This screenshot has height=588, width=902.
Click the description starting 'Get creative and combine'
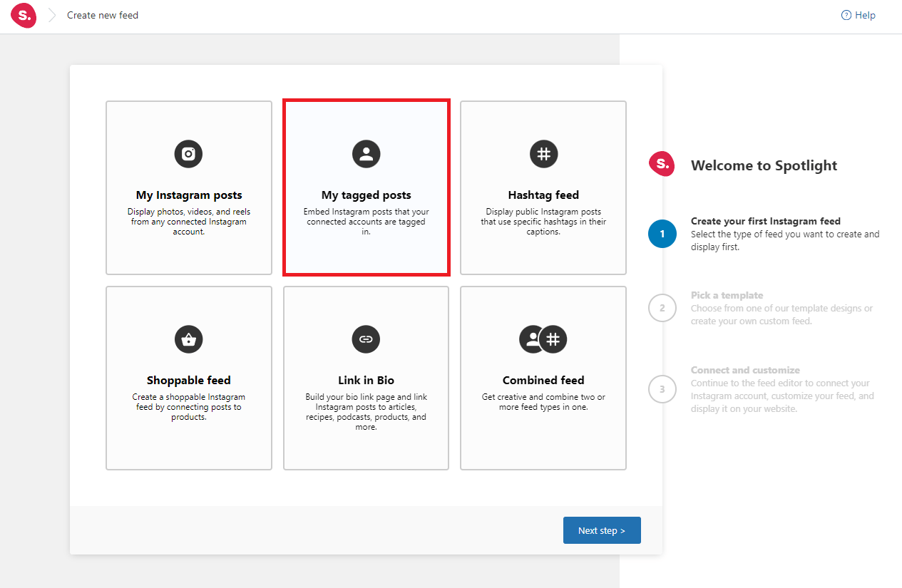543,402
